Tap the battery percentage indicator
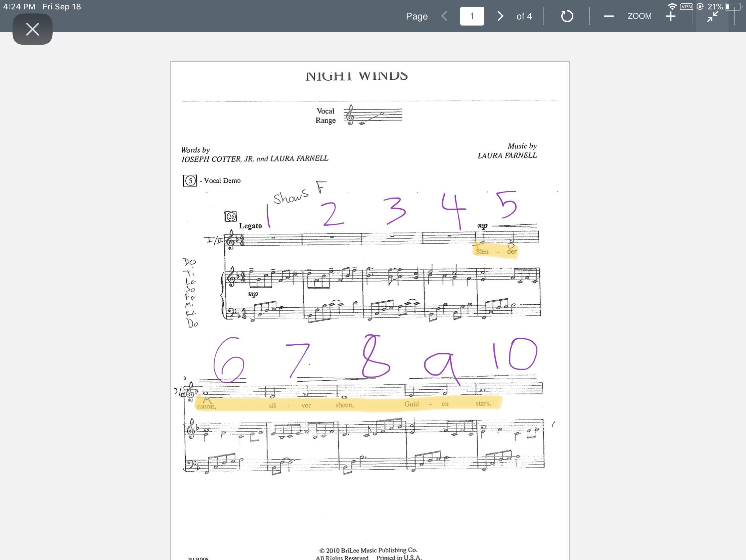 [715, 6]
